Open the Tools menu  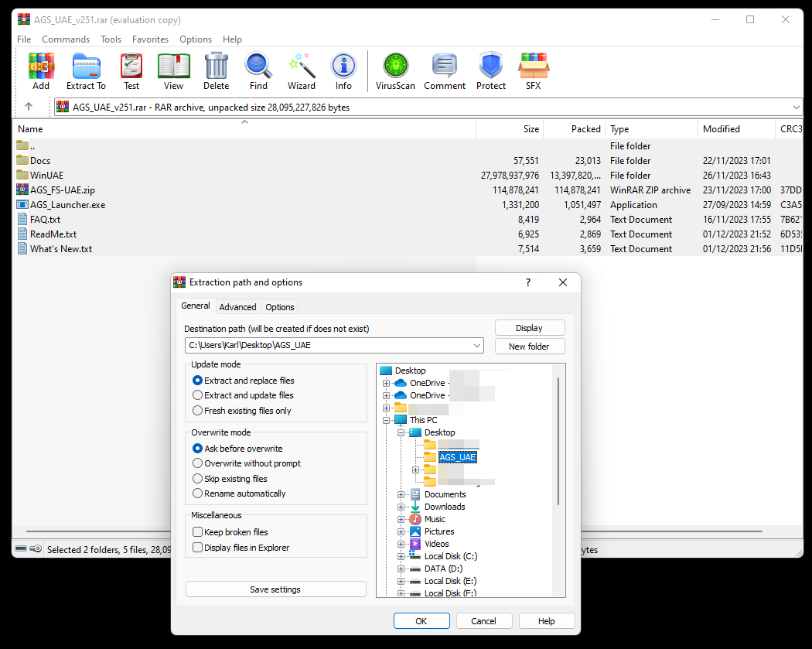pyautogui.click(x=111, y=39)
